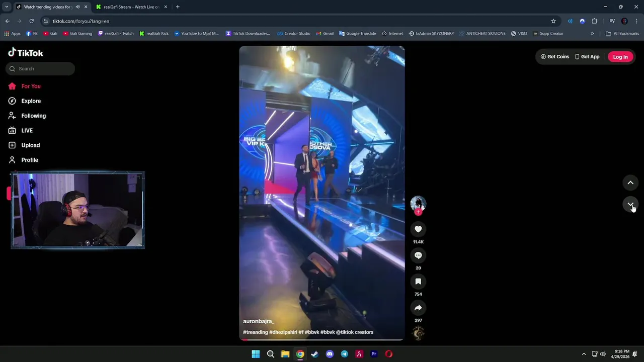Share the video using the arrow icon
The width and height of the screenshot is (644, 362).
tap(418, 308)
